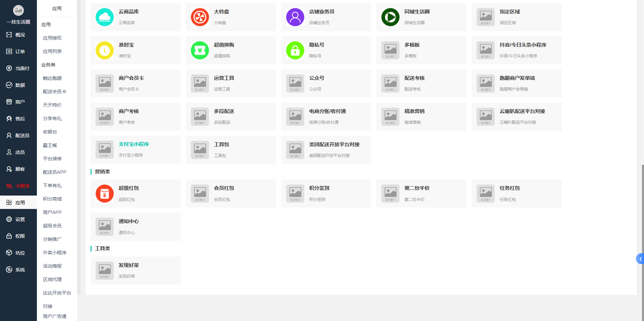644x321 pixels.
Task: Expand the blue side panel arrow
Action: [x=640, y=259]
